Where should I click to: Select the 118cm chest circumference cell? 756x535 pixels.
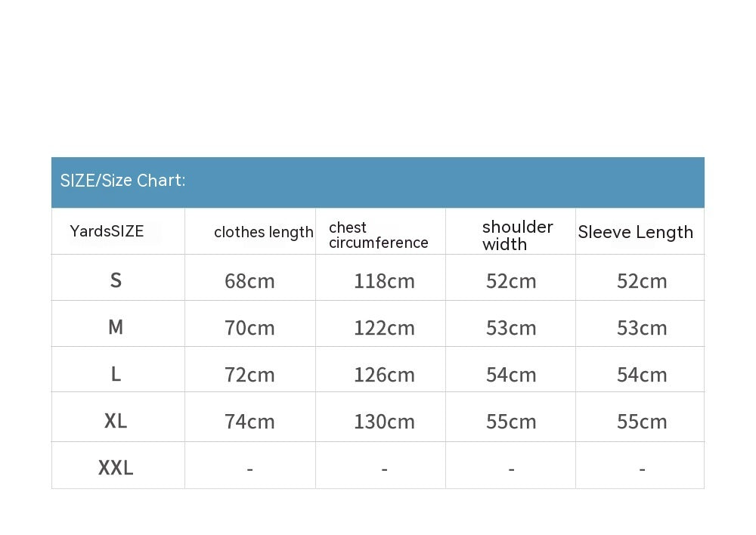click(x=384, y=281)
